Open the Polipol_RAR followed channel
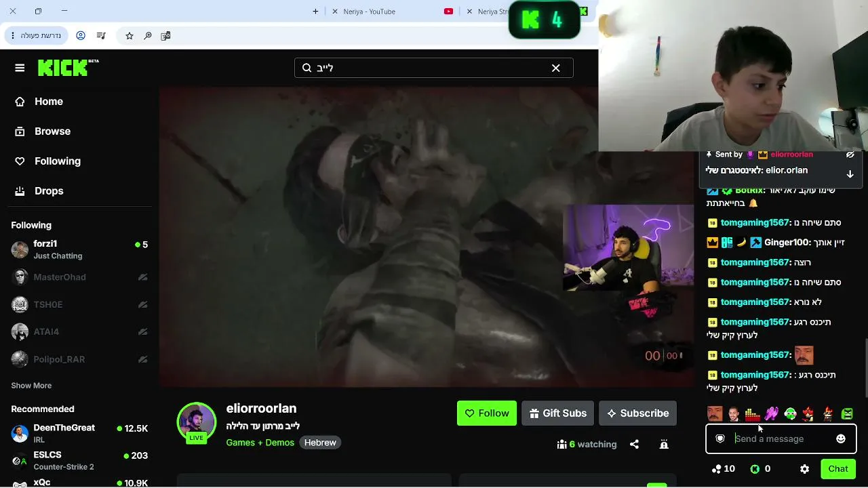 click(79, 359)
